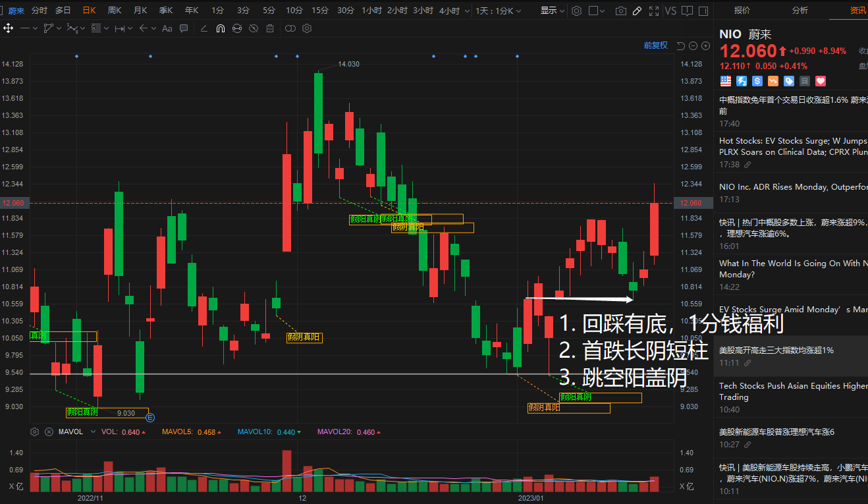The height and width of the screenshot is (504, 868).
Task: Delete all drawings with trash icon
Action: coord(270,28)
